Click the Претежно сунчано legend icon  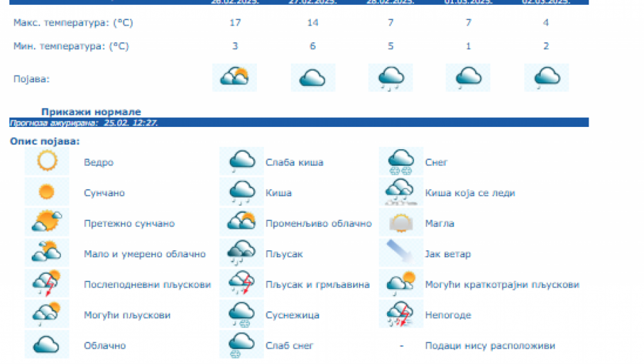click(x=47, y=223)
